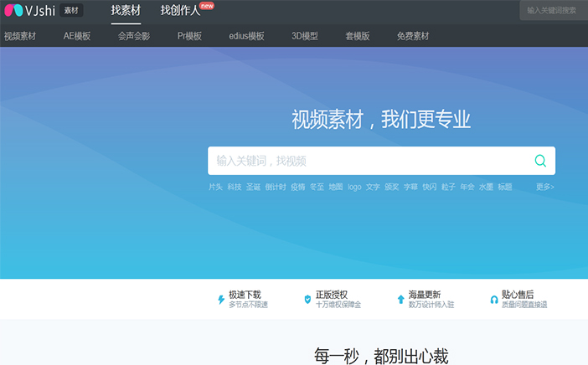This screenshot has height=365, width=588.
Task: Click the headphone 贴心售后 icon
Action: 494,300
